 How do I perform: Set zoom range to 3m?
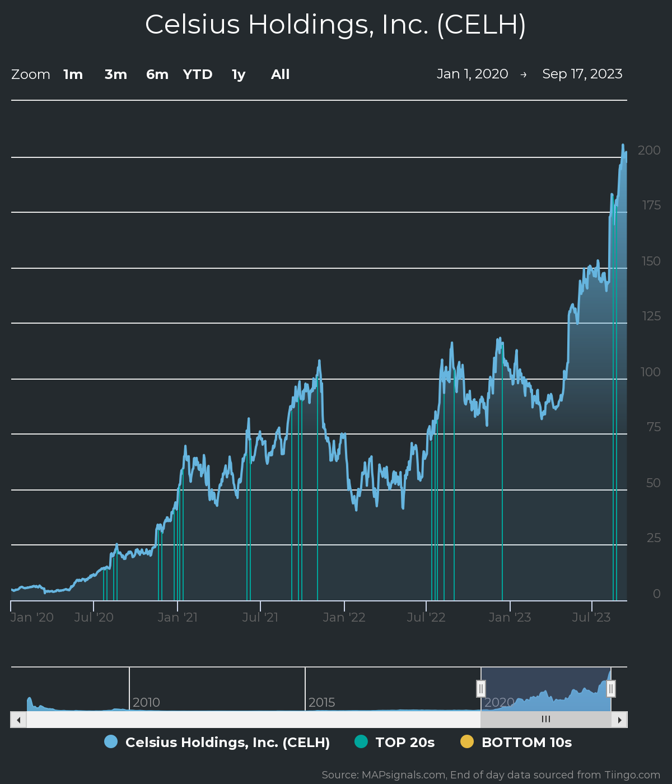coord(116,74)
